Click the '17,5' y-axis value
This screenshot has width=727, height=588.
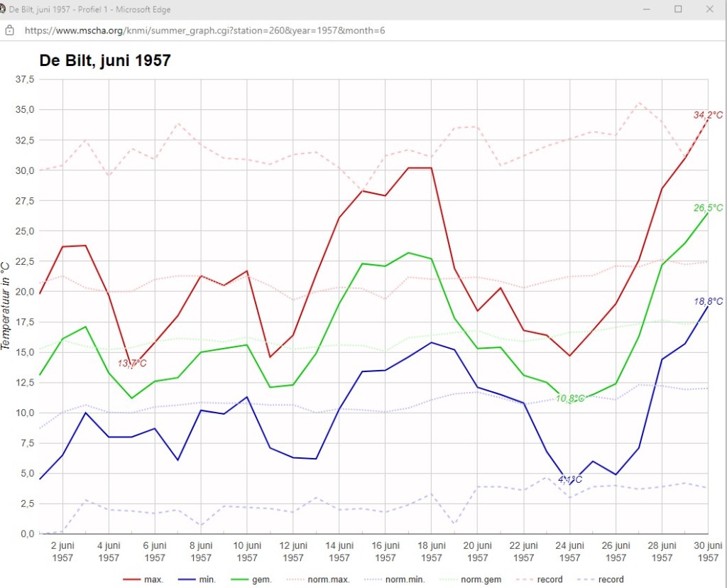[25, 322]
